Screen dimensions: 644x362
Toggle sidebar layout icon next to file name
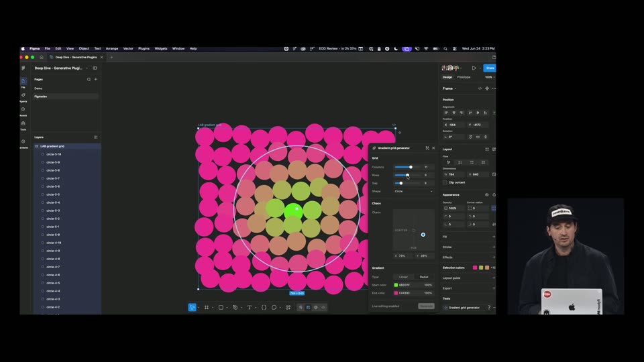pyautogui.click(x=95, y=68)
